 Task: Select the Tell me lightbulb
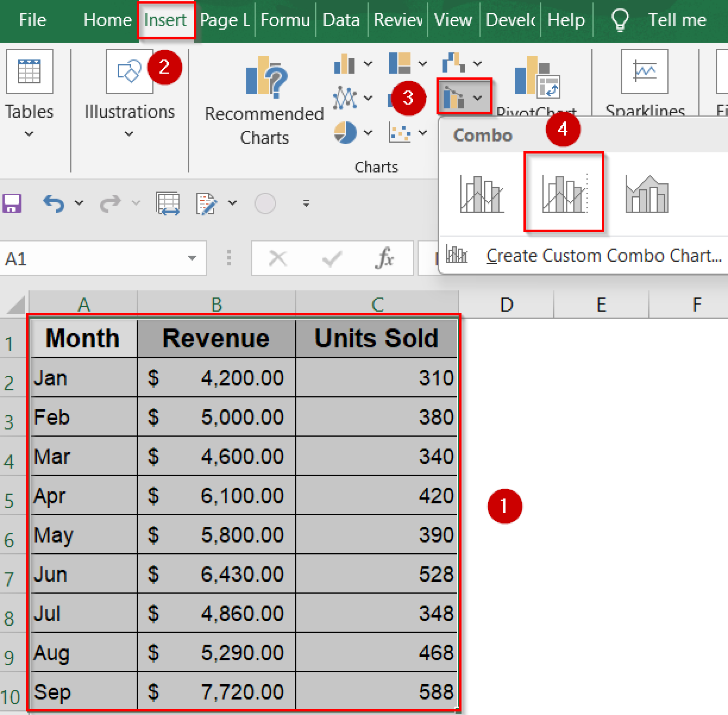(620, 20)
